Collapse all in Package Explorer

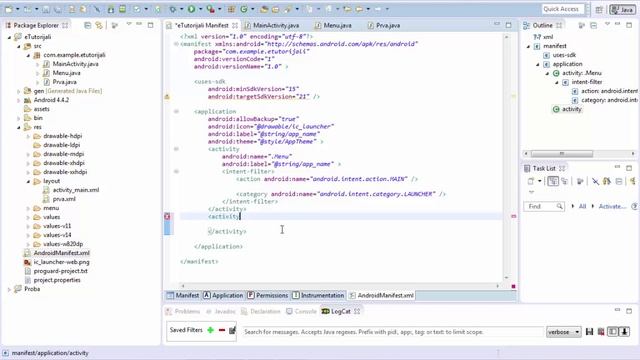[87, 25]
